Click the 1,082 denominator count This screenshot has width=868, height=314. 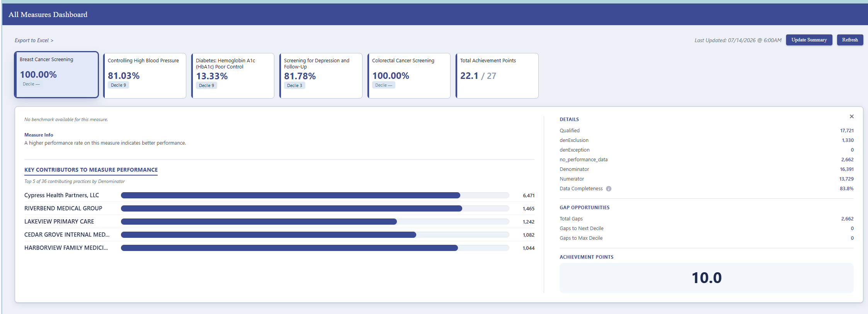(529, 235)
